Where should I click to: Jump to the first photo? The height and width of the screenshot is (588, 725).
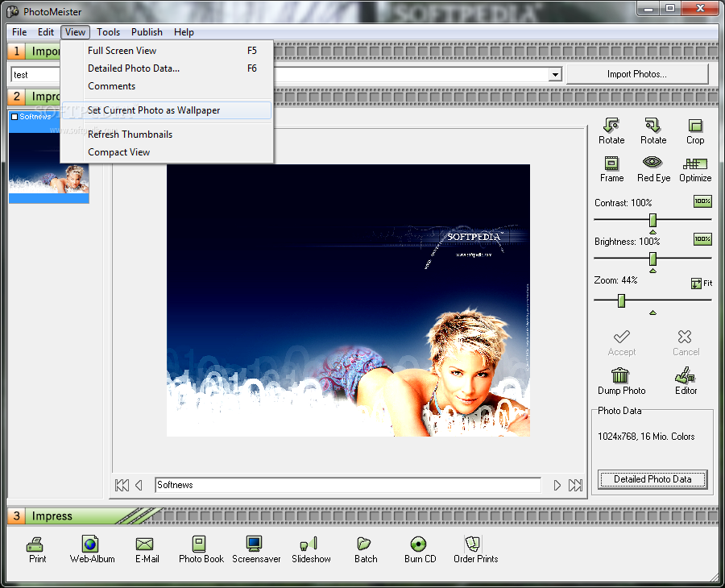click(122, 486)
